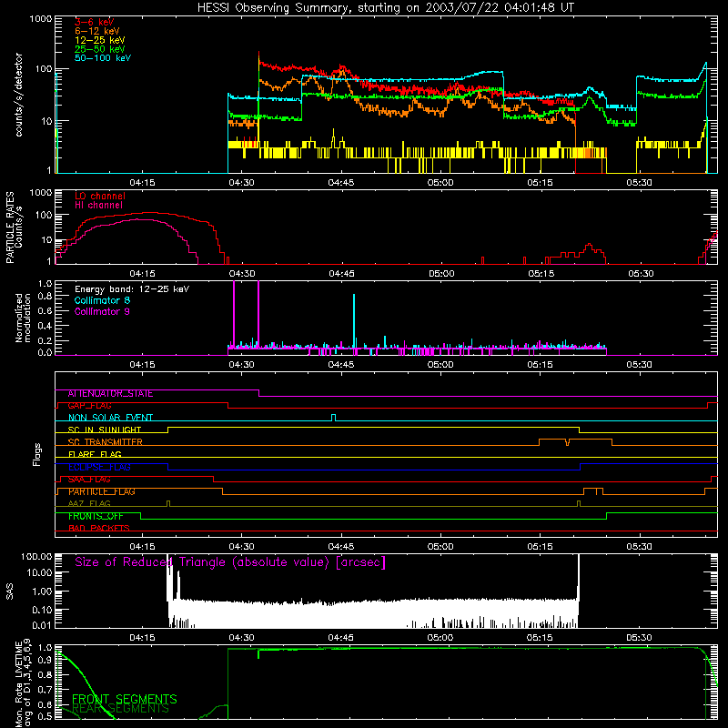
Task: Click the Flags panel axis label
Action: click(x=37, y=454)
